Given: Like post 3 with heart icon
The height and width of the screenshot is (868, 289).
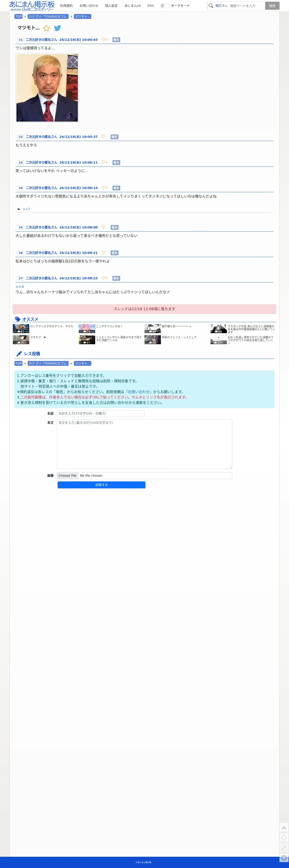Looking at the screenshot, I should point(103,162).
